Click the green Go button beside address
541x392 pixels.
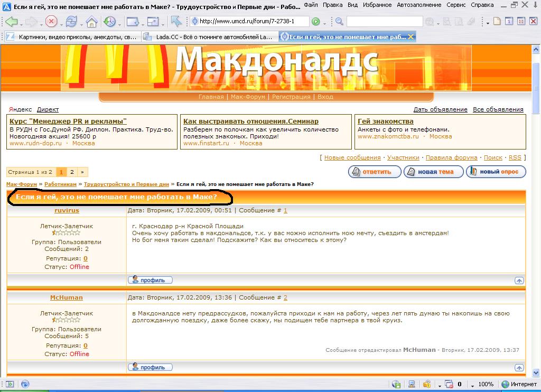pyautogui.click(x=315, y=22)
